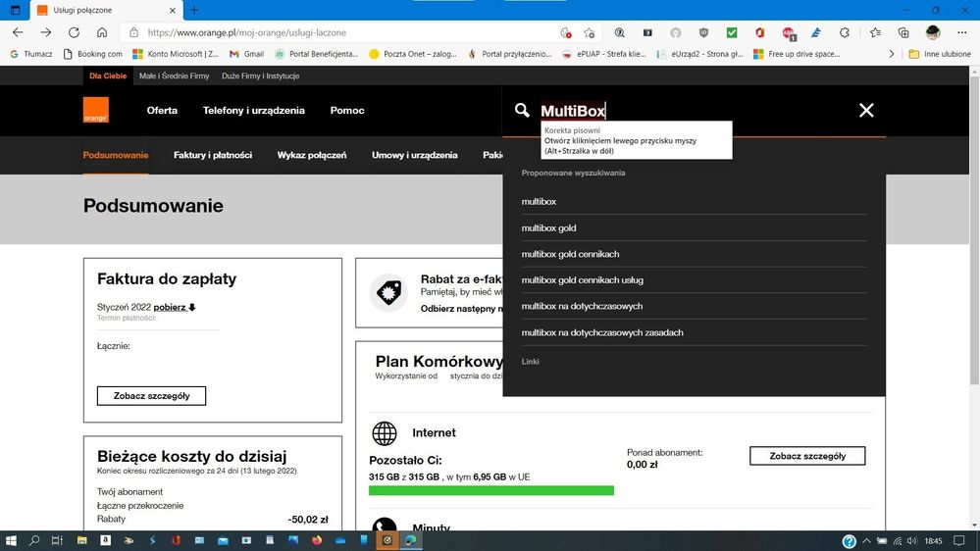Switch to the Faktury i płatności tab

213,155
